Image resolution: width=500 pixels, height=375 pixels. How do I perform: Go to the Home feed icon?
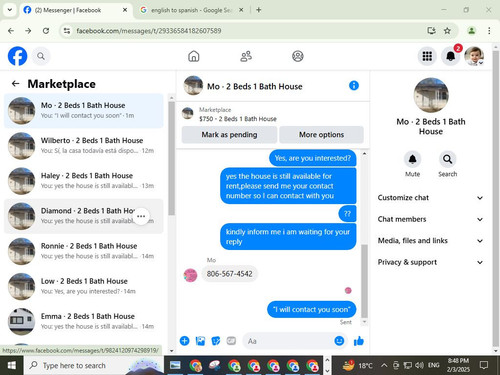(x=193, y=56)
